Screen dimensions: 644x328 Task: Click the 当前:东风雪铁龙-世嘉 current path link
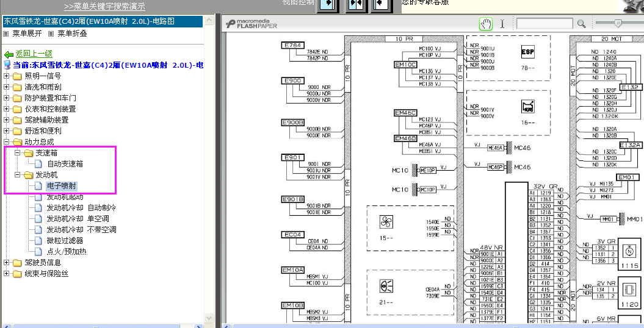pyautogui.click(x=109, y=65)
